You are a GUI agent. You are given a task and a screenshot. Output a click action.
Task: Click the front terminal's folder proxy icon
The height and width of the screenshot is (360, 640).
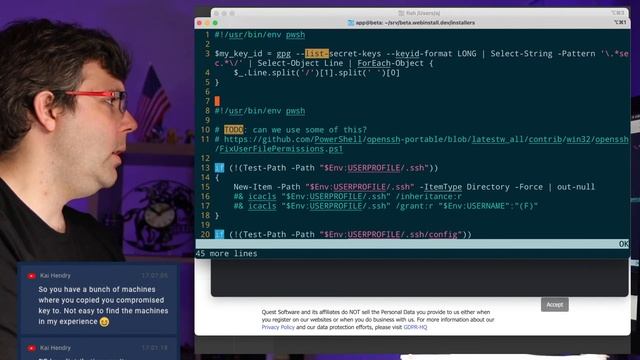[x=351, y=23]
